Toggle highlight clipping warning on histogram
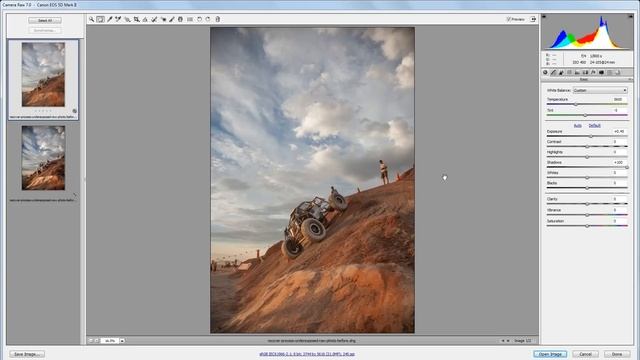Viewport: 640px width, 360px height. point(631,16)
